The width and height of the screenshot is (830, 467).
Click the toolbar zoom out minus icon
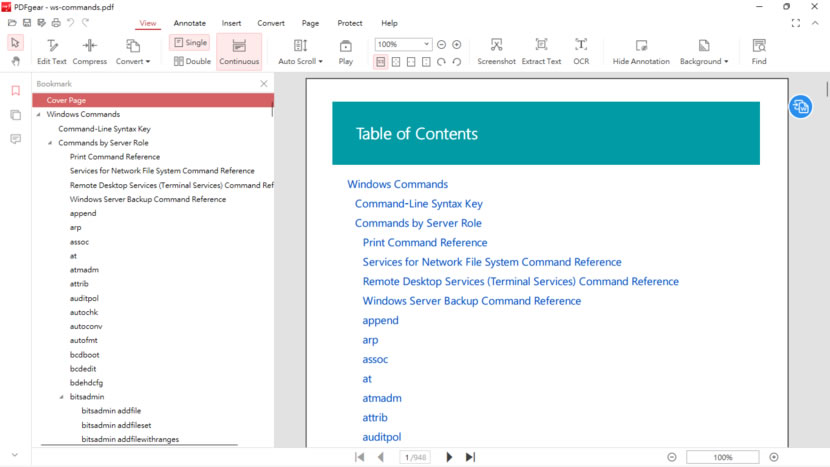(441, 44)
